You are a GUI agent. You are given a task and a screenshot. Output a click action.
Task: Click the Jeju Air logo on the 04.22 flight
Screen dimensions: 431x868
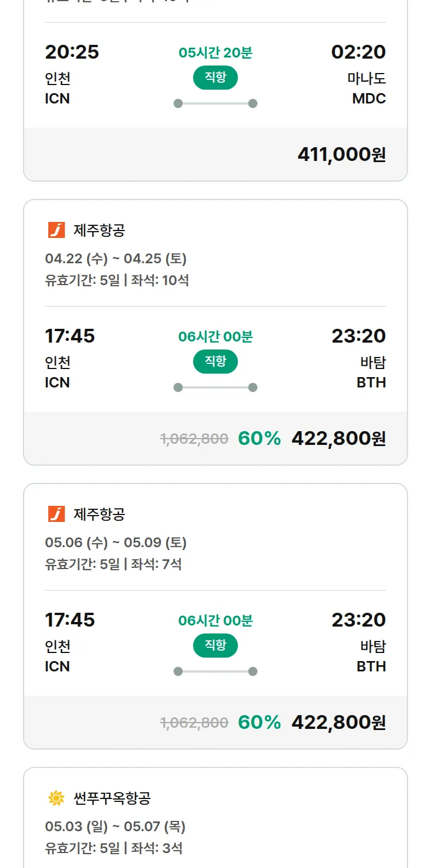coord(56,231)
